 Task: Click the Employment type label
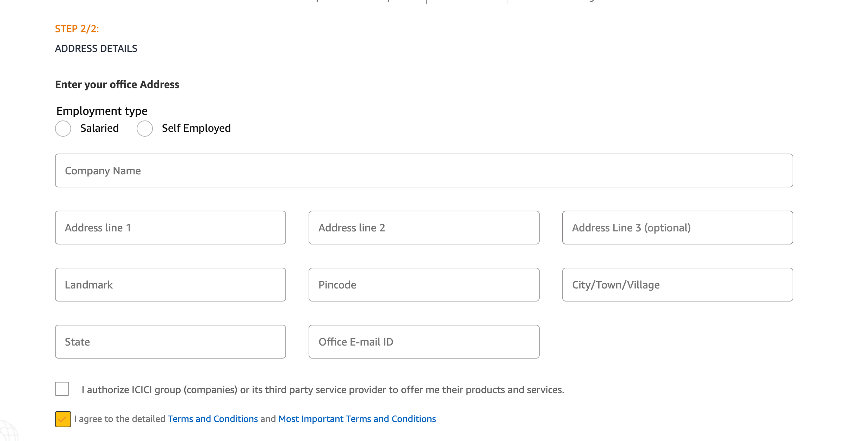click(x=102, y=111)
